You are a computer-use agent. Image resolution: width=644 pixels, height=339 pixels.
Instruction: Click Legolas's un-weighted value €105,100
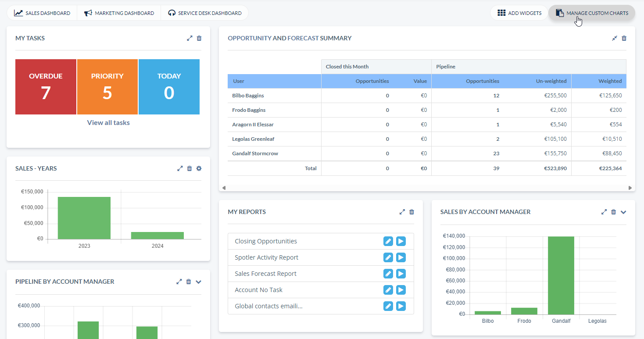(555, 139)
